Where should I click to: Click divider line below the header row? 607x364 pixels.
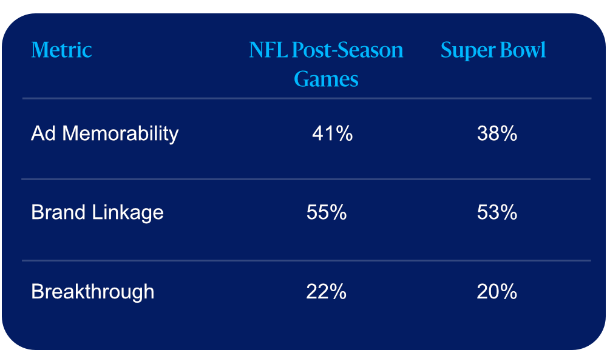(307, 99)
